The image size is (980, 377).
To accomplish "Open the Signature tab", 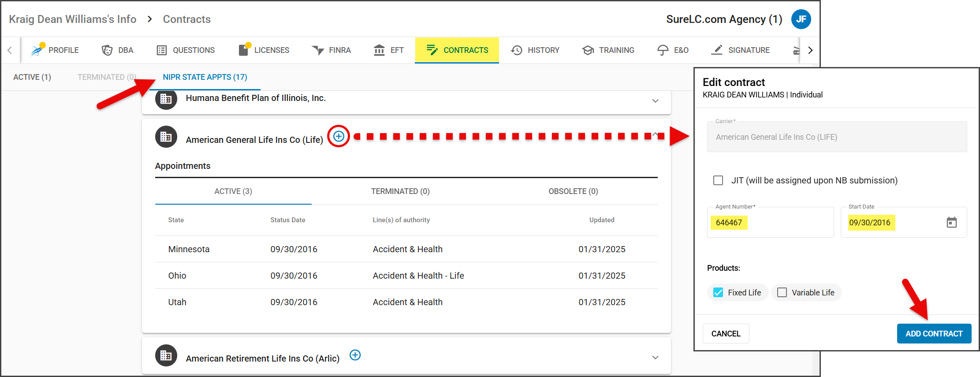I will click(740, 50).
